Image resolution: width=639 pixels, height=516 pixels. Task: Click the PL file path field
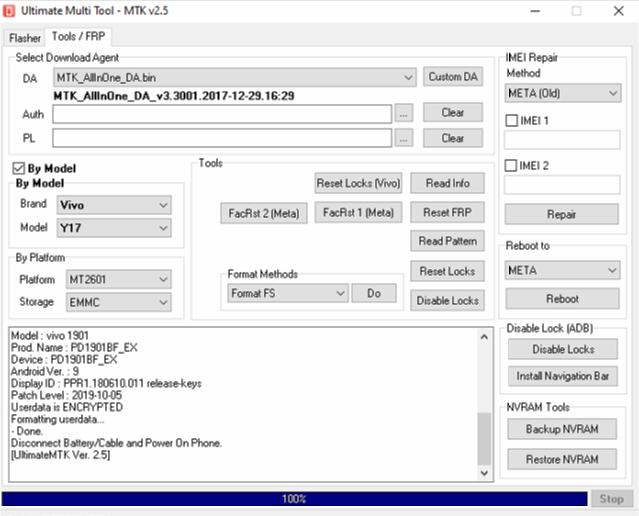(x=222, y=138)
